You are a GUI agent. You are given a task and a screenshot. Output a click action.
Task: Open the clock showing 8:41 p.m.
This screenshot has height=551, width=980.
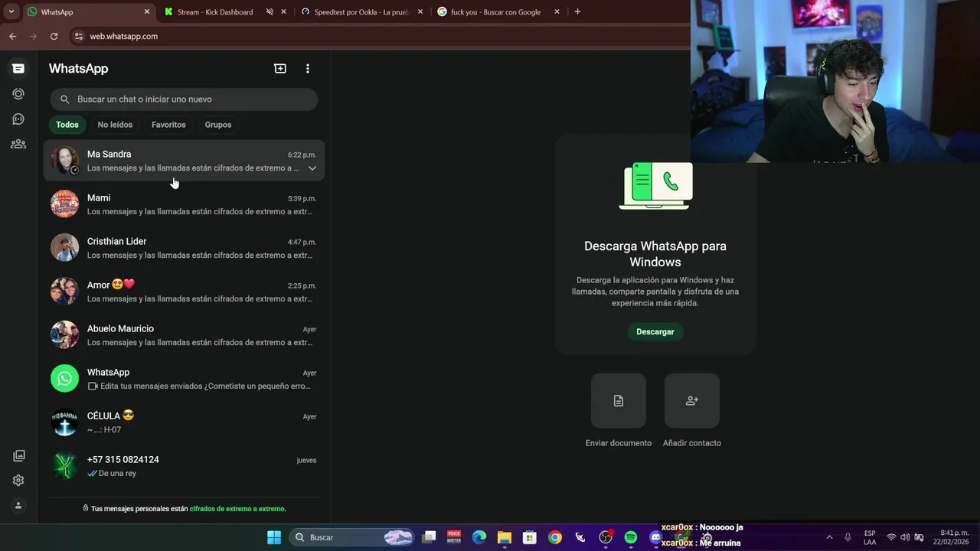[x=951, y=537]
